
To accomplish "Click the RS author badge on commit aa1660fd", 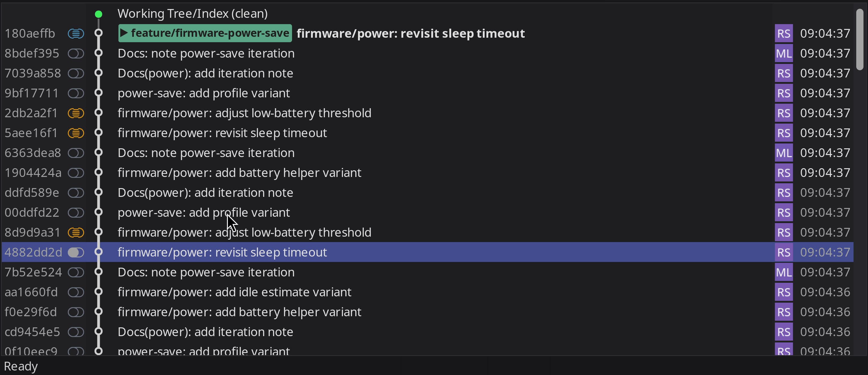I will pos(783,292).
